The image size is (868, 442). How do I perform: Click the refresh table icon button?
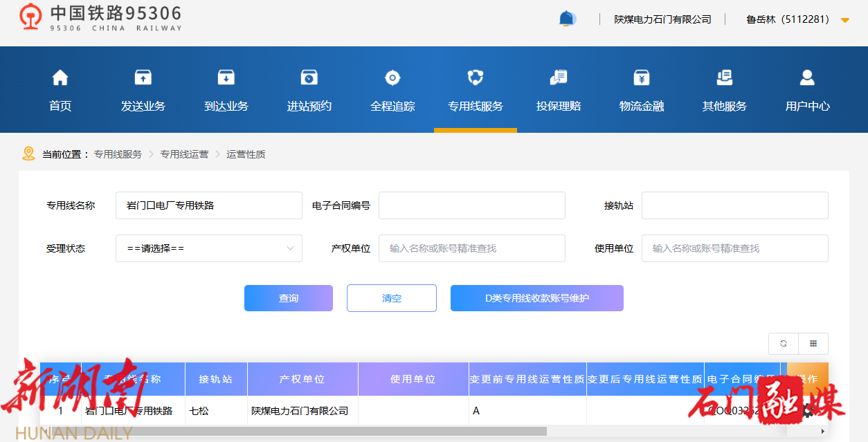tap(784, 344)
